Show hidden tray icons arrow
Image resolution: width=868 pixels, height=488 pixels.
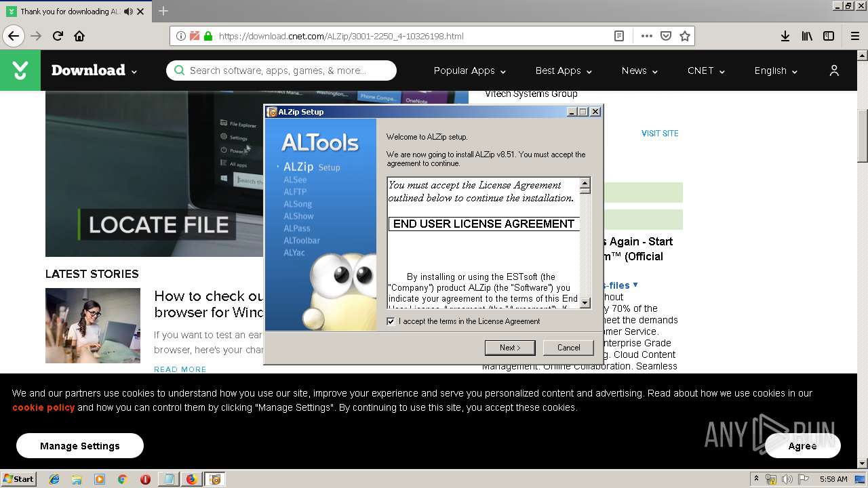[756, 479]
